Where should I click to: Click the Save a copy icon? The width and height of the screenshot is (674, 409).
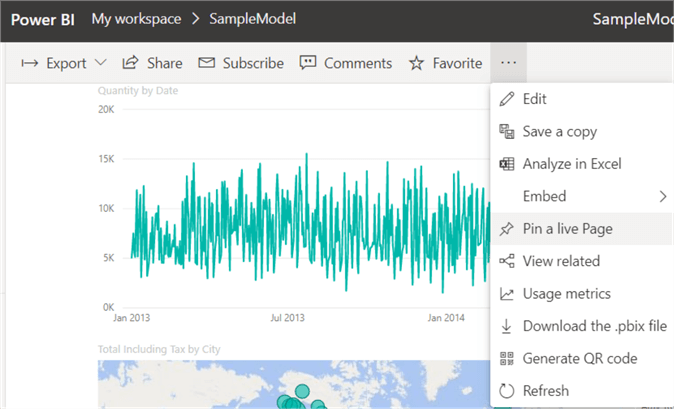506,132
